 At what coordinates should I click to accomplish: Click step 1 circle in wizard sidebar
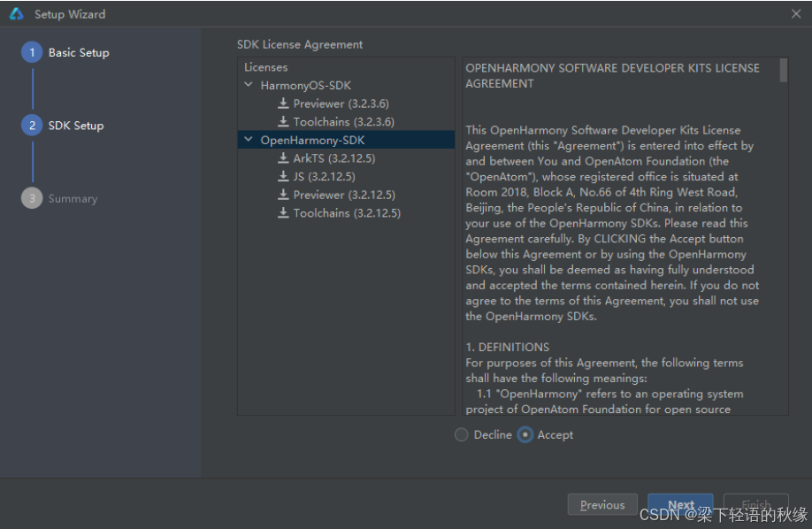[x=32, y=52]
